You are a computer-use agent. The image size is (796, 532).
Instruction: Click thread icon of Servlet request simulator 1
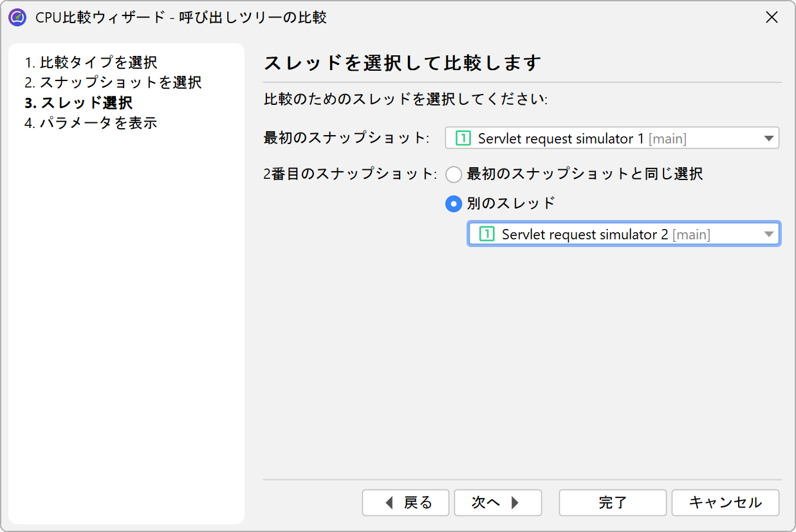pyautogui.click(x=463, y=138)
